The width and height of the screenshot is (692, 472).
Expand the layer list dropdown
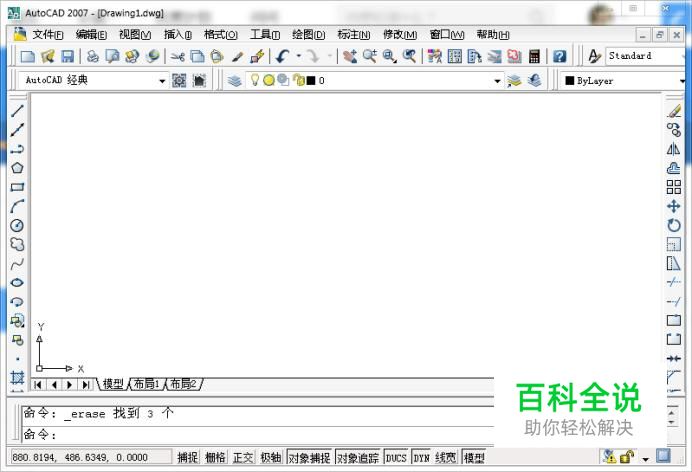497,81
